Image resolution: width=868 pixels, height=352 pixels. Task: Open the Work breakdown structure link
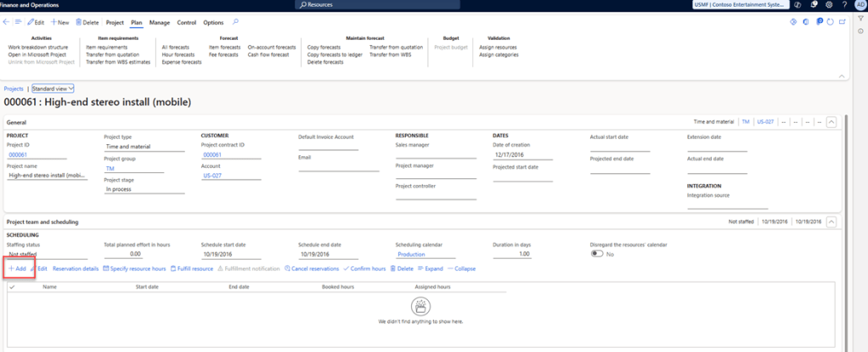(38, 47)
